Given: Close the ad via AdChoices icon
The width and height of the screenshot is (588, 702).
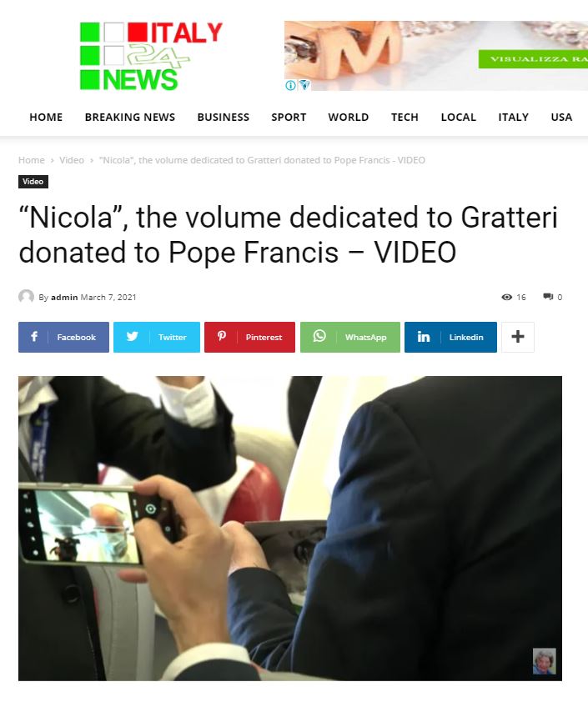Looking at the screenshot, I should [304, 85].
